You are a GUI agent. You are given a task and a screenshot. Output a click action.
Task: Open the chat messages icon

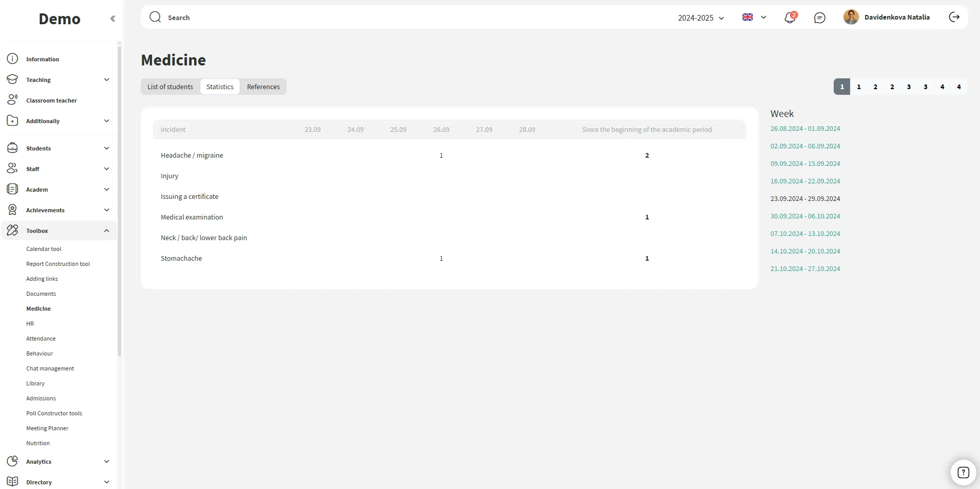click(x=819, y=18)
